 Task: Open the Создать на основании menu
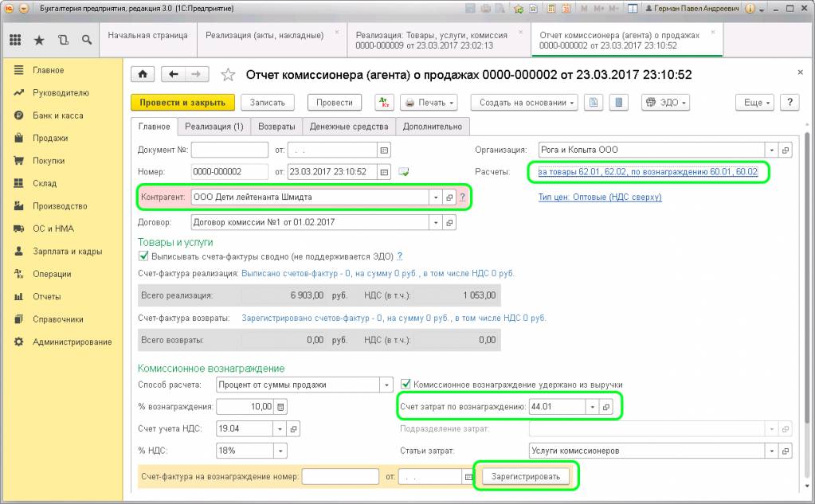pos(524,103)
